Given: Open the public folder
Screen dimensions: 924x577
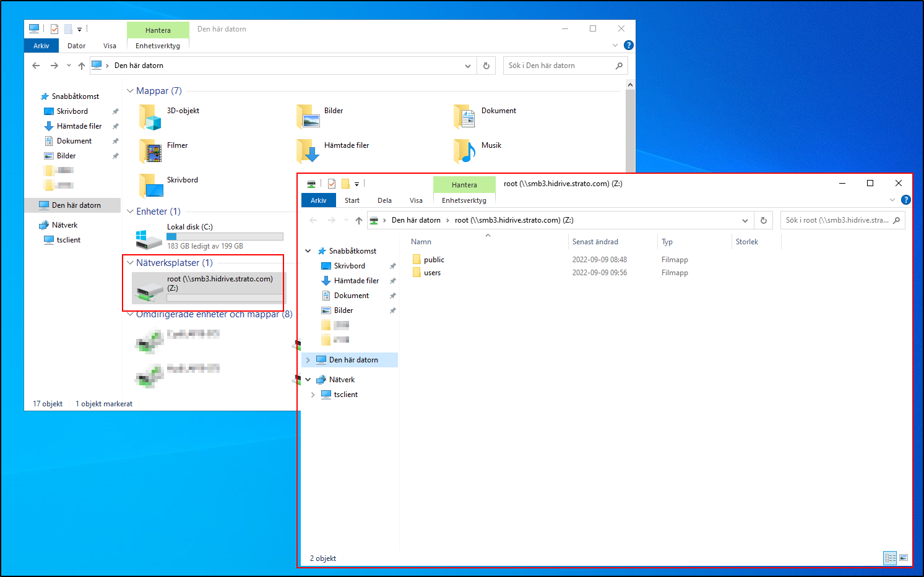Looking at the screenshot, I should click(x=434, y=260).
